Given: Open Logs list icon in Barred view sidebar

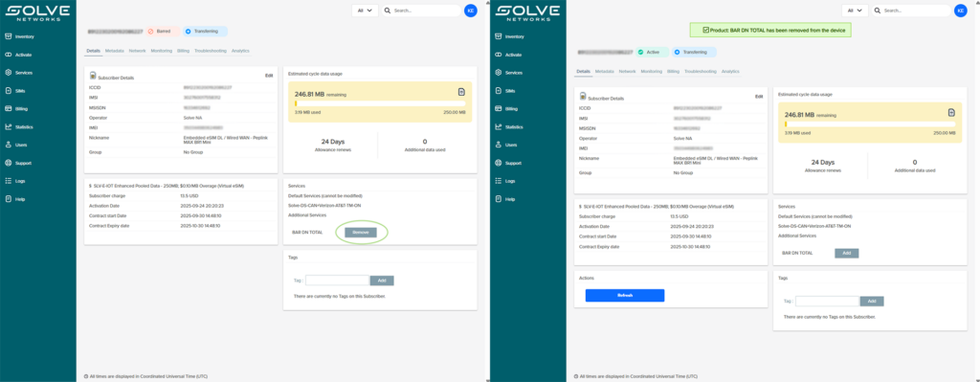Looking at the screenshot, I should point(8,181).
